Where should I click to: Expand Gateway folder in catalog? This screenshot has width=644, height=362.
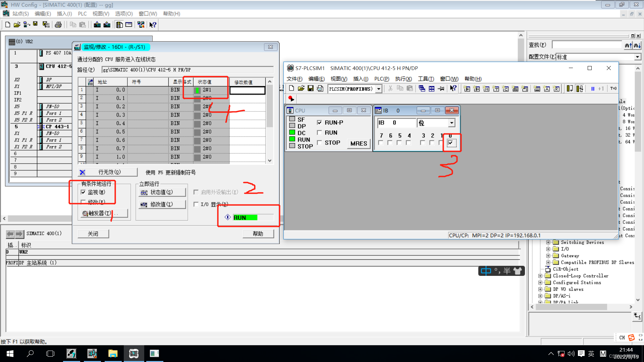548,256
